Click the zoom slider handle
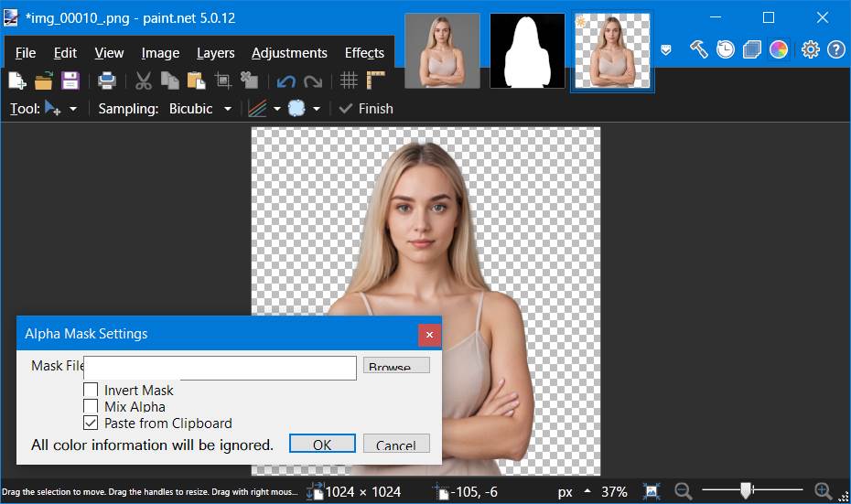 point(747,490)
